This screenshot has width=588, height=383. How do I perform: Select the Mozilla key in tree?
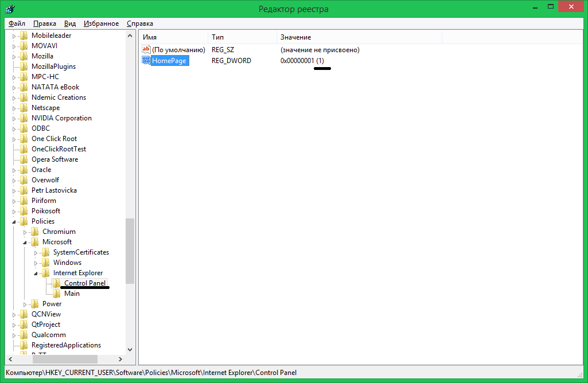(x=42, y=56)
